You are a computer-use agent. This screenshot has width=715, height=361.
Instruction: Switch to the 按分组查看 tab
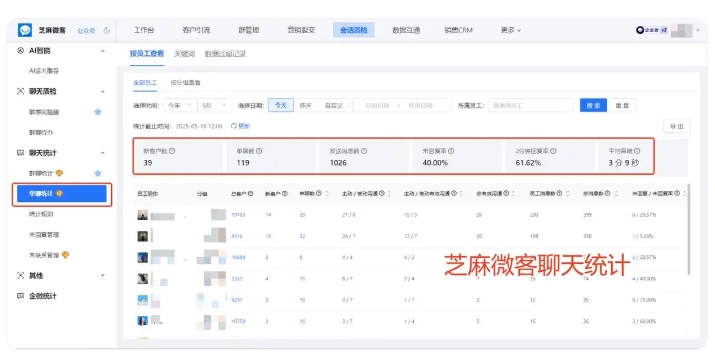[186, 83]
